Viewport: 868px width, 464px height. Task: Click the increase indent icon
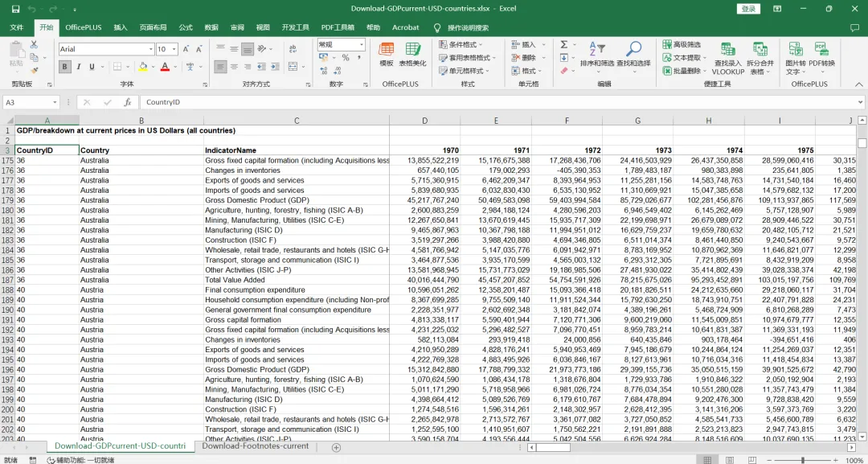(275, 67)
